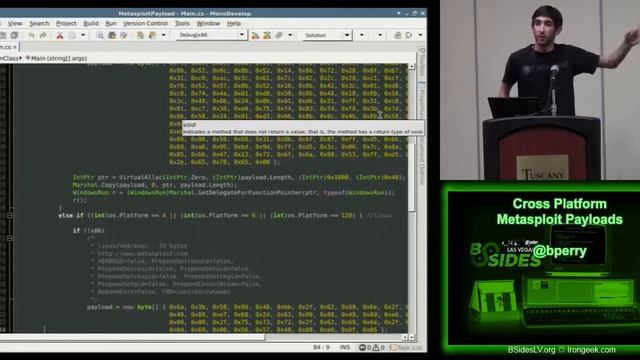This screenshot has height=360, width=640.
Task: Click the Cut (red scissors) icon
Action: pyautogui.click(x=60, y=36)
